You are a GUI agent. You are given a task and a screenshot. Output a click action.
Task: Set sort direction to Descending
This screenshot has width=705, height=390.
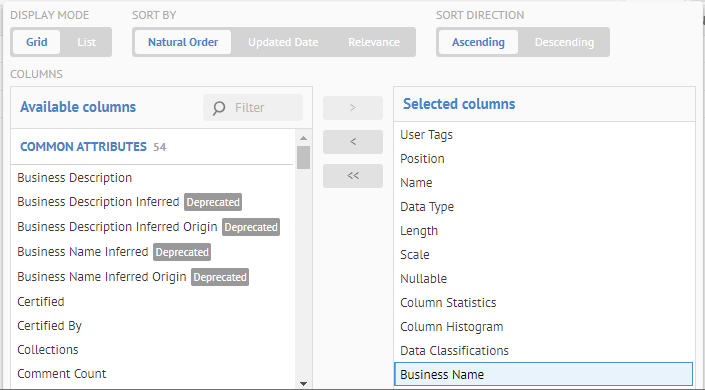tap(564, 42)
